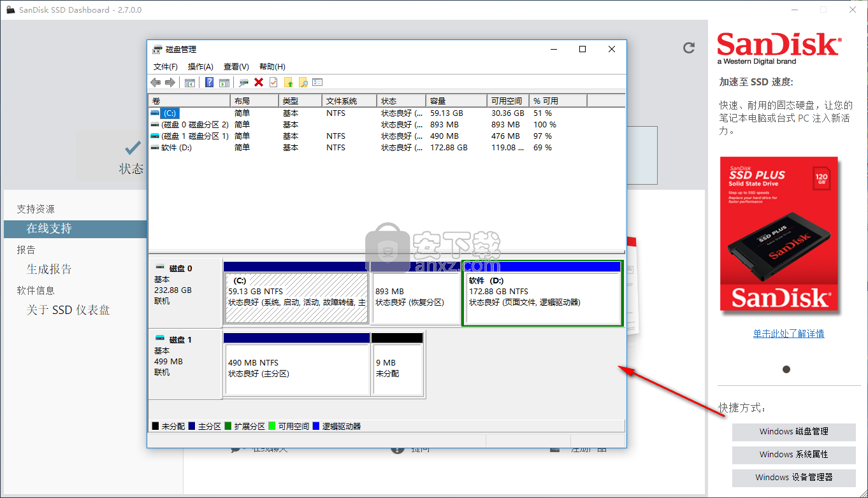
Task: Sort volume list by 容量 column header
Action: (456, 101)
